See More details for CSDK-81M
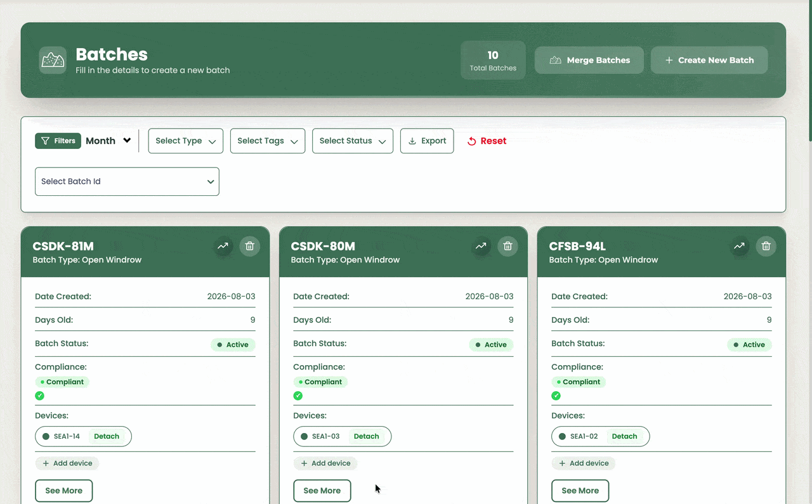 [64, 491]
